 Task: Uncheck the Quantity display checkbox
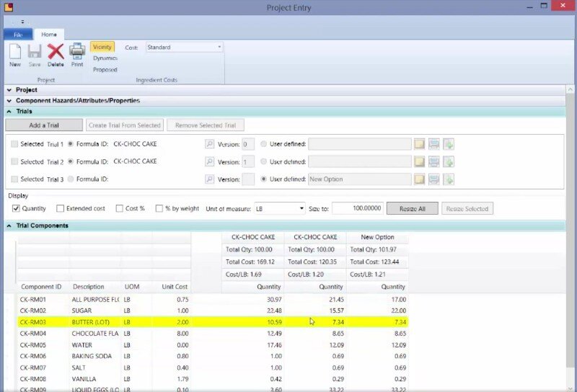(16, 208)
